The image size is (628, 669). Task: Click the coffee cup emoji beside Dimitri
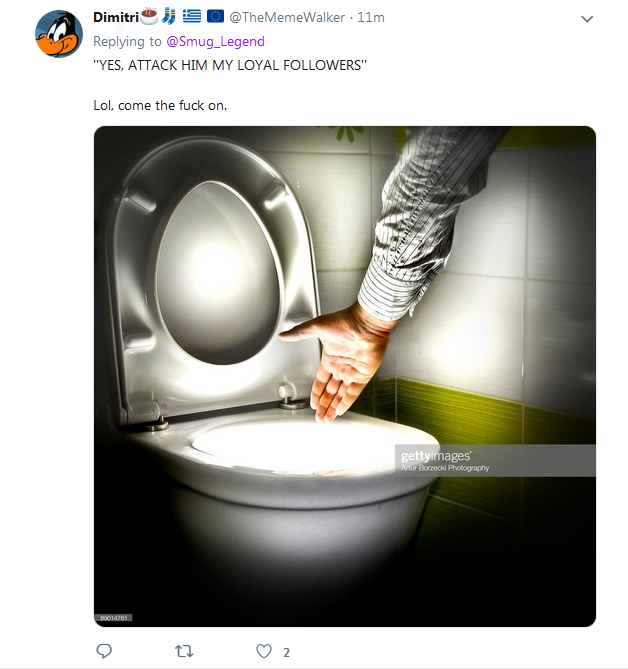[x=148, y=16]
